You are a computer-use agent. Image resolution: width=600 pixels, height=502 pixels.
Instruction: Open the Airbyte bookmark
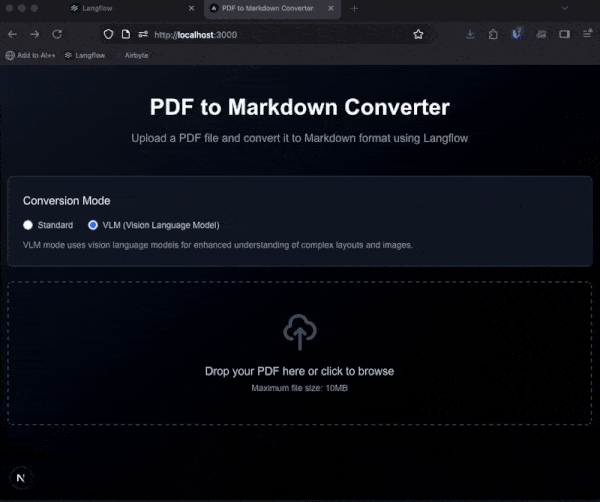136,56
